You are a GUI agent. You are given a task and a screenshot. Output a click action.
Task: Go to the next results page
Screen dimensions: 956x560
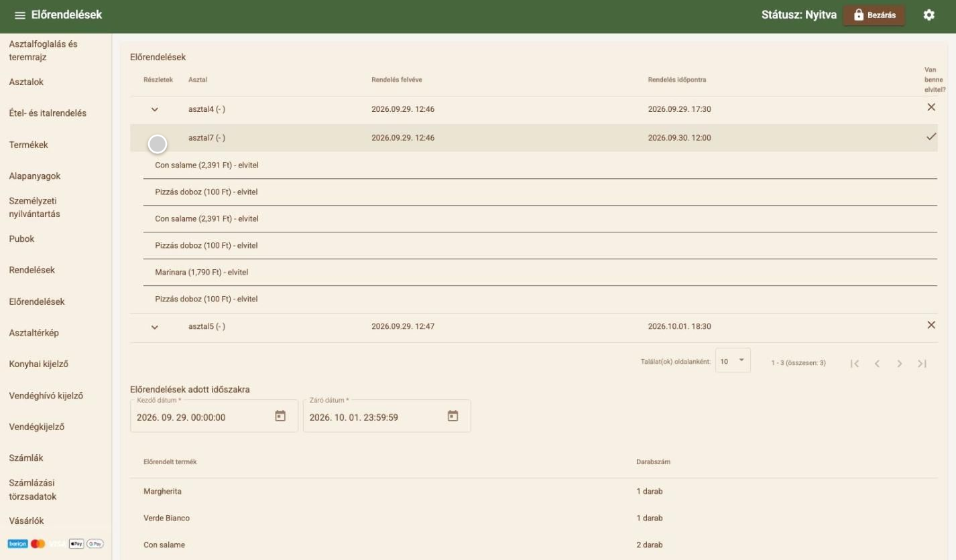tap(900, 364)
